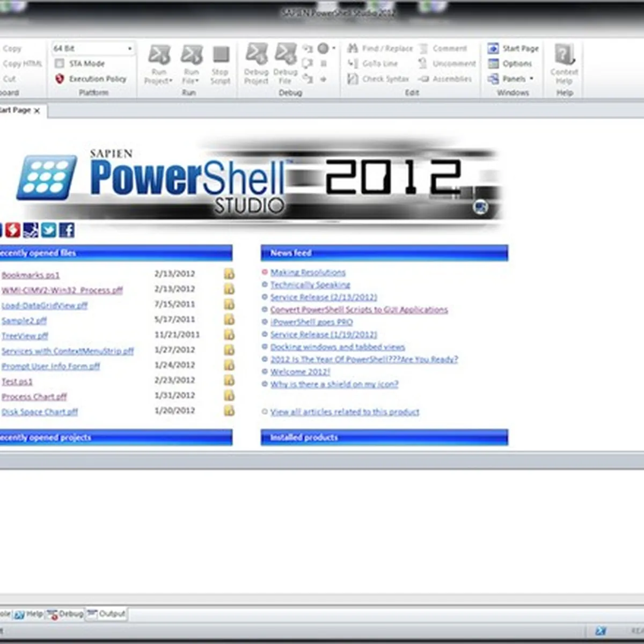Switch to the Output bottom tab
This screenshot has height=644, width=644.
(x=106, y=613)
